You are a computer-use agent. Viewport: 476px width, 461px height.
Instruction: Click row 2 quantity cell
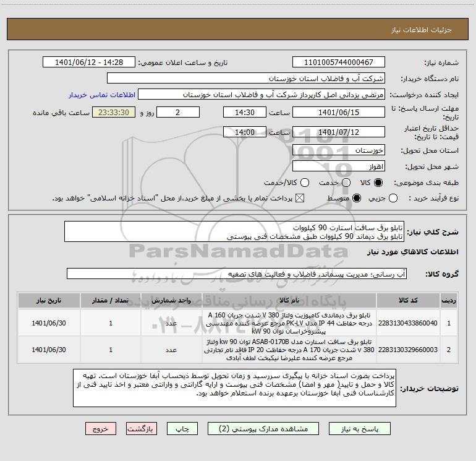click(111, 350)
